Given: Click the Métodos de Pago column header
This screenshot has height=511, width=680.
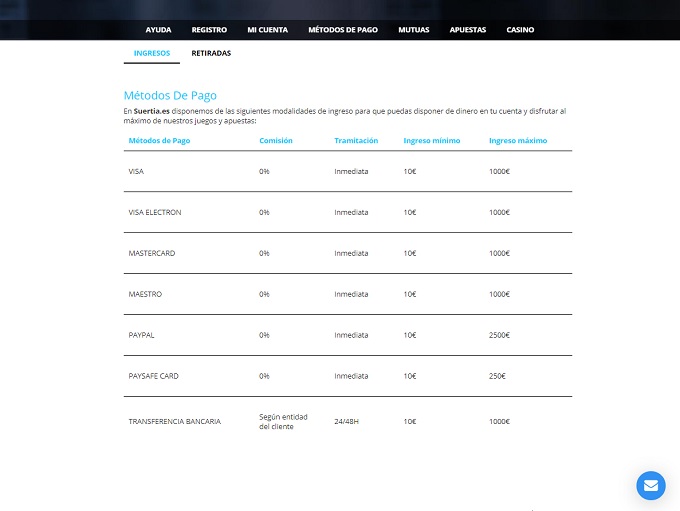Looking at the screenshot, I should [159, 141].
